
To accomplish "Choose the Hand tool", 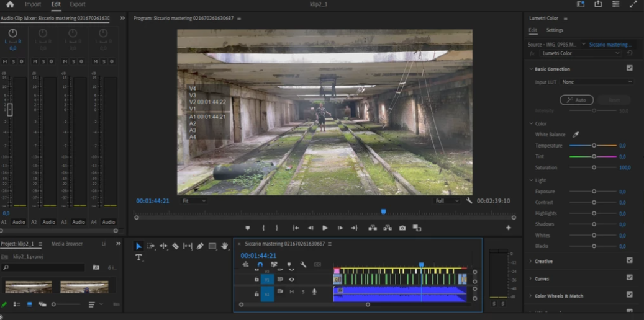I will 225,246.
